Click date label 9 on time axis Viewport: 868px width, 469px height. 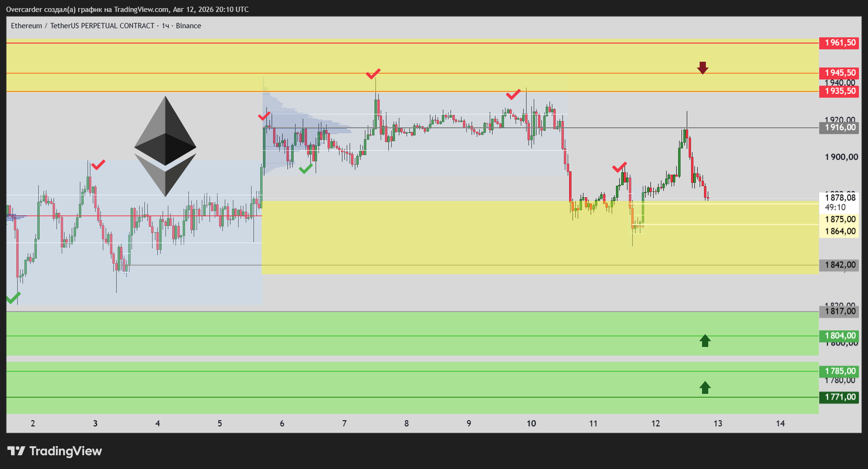(469, 424)
